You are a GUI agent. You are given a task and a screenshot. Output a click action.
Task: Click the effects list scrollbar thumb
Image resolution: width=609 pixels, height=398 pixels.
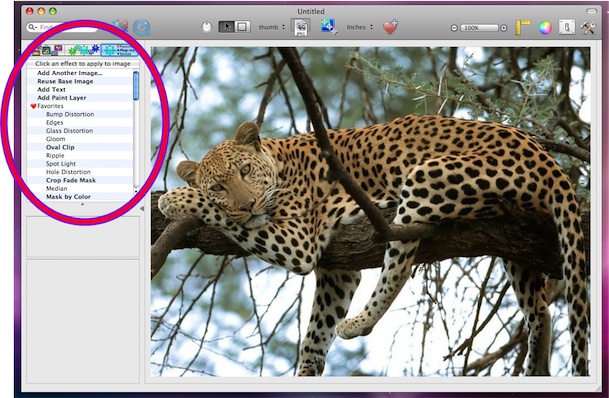(136, 86)
